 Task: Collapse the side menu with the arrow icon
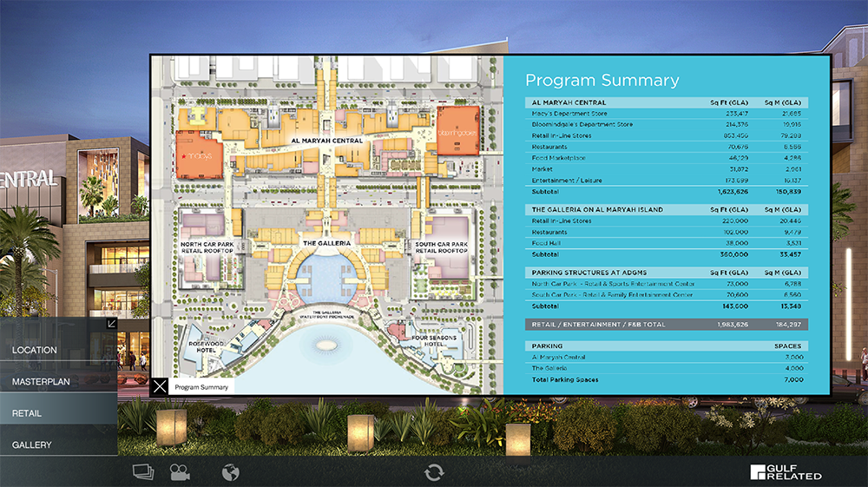[x=111, y=323]
